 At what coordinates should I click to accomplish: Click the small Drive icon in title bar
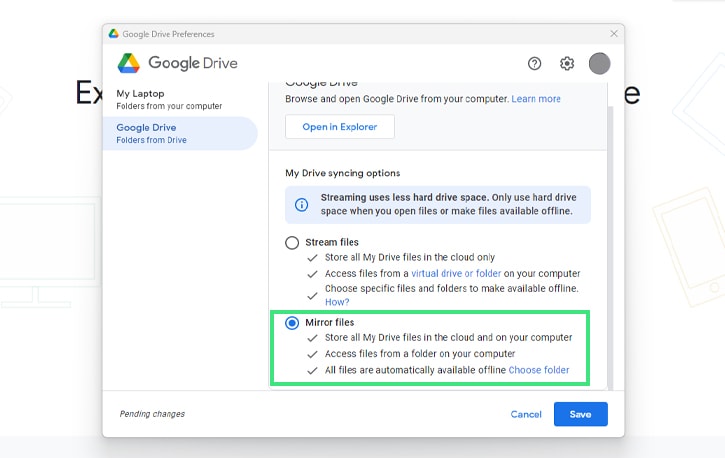click(x=113, y=34)
